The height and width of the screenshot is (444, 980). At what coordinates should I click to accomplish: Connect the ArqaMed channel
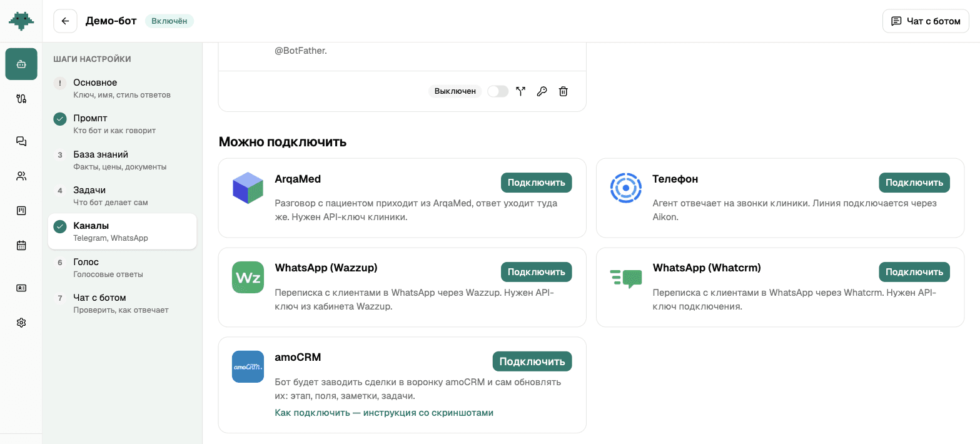(536, 183)
